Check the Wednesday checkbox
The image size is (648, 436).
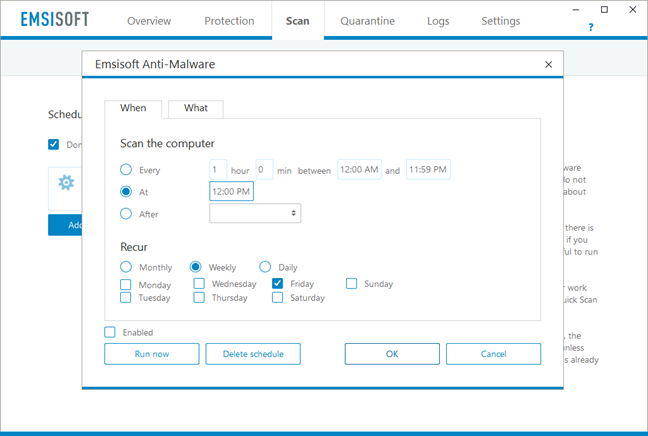coord(199,284)
